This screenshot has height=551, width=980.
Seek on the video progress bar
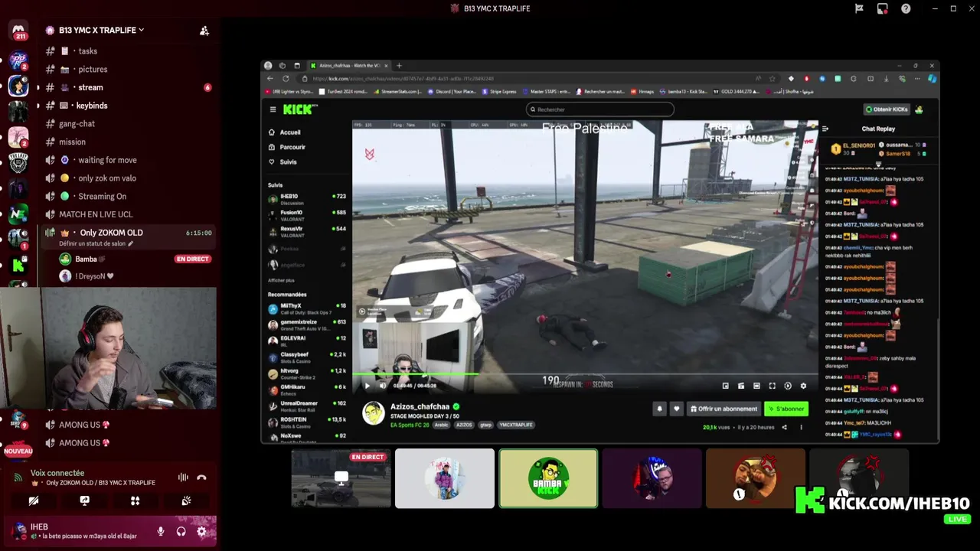[x=585, y=374]
